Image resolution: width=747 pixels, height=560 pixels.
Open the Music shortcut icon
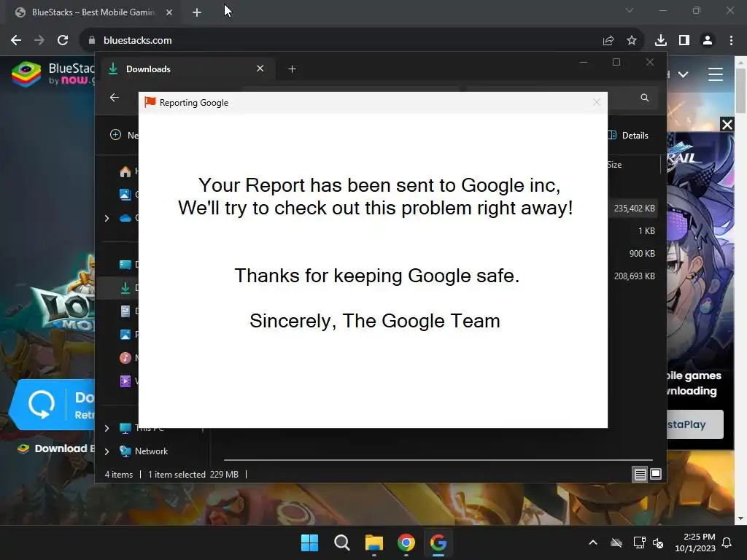[x=125, y=357]
